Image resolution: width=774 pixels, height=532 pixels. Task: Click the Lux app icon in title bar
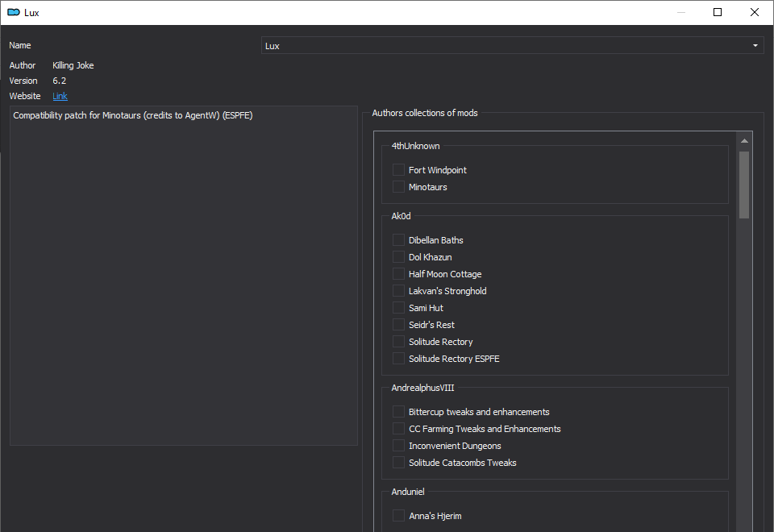(14, 12)
